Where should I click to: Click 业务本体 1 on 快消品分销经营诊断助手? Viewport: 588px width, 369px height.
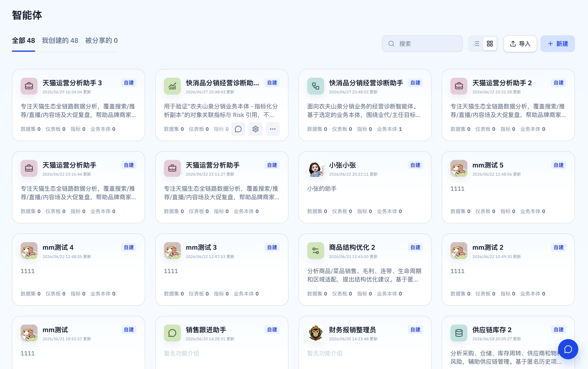click(390, 129)
